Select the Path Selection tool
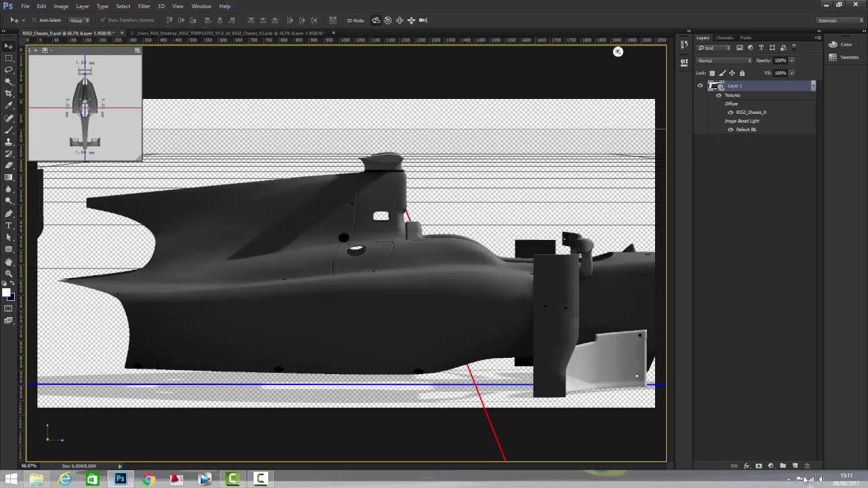Viewport: 868px width, 488px height. pyautogui.click(x=9, y=237)
